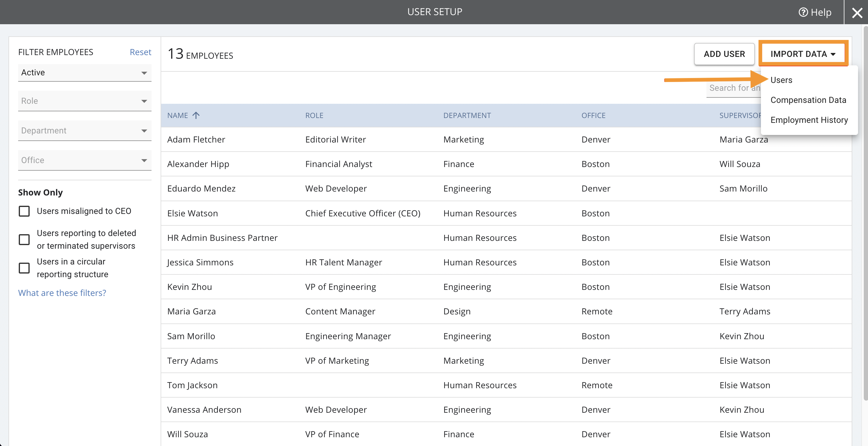Sort by Name column arrow

(196, 115)
